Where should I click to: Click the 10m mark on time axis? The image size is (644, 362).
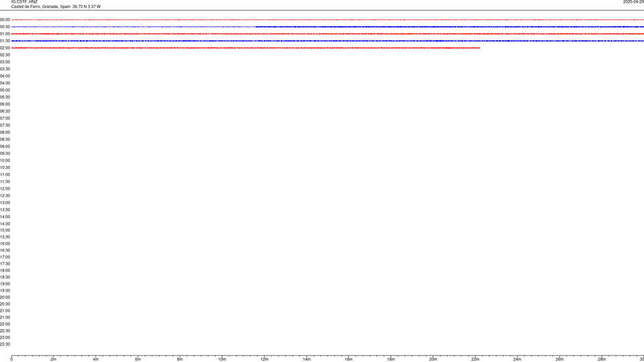coord(222,359)
